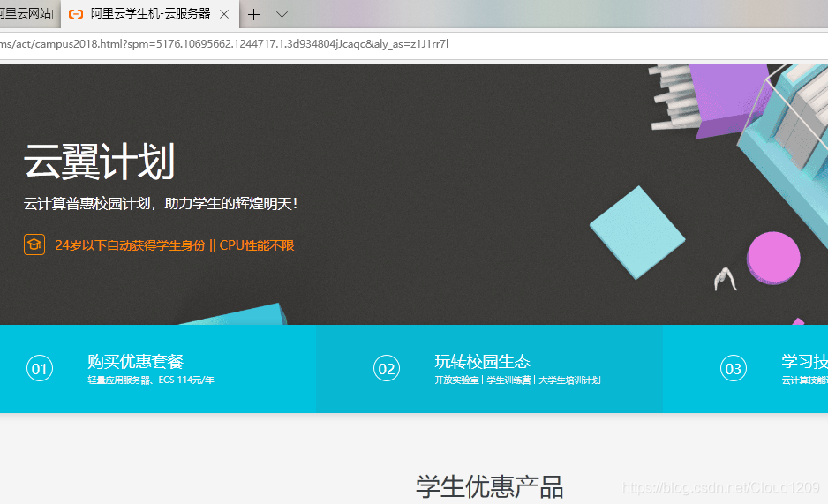The height and width of the screenshot is (504, 828).
Task: Click the 03 circled step number
Action: pos(733,369)
